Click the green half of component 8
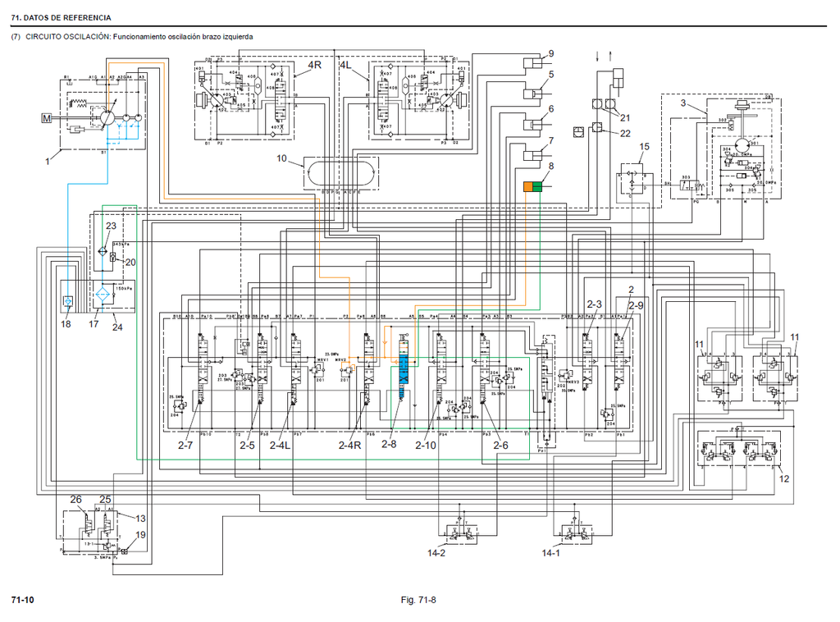Image resolution: width=840 pixels, height=622 pixels. click(537, 186)
